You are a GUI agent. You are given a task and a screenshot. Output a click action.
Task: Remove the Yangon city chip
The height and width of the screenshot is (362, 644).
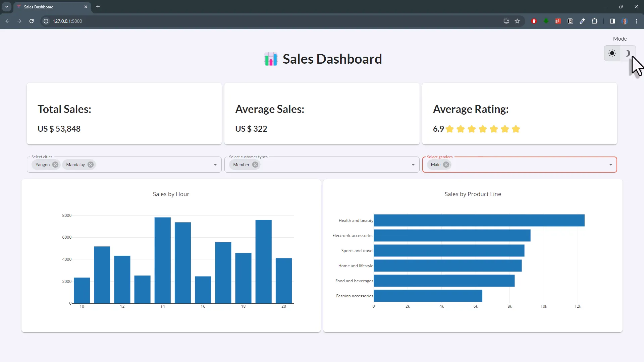click(55, 165)
